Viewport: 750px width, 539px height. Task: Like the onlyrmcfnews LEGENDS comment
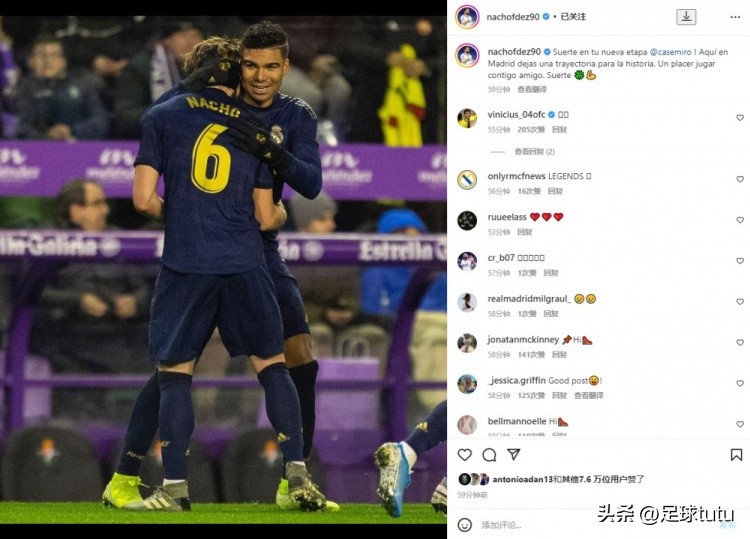[x=740, y=179]
